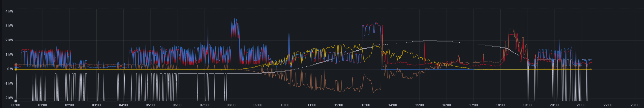Click the 08:00 time axis label
Viewport: 644px width, 108px height.
point(231,105)
